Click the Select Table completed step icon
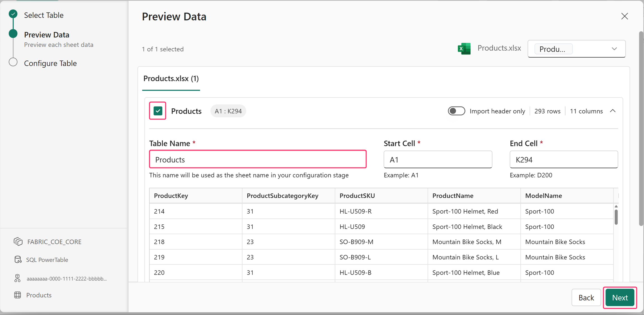Screen dimensions: 644x315 [13, 14]
